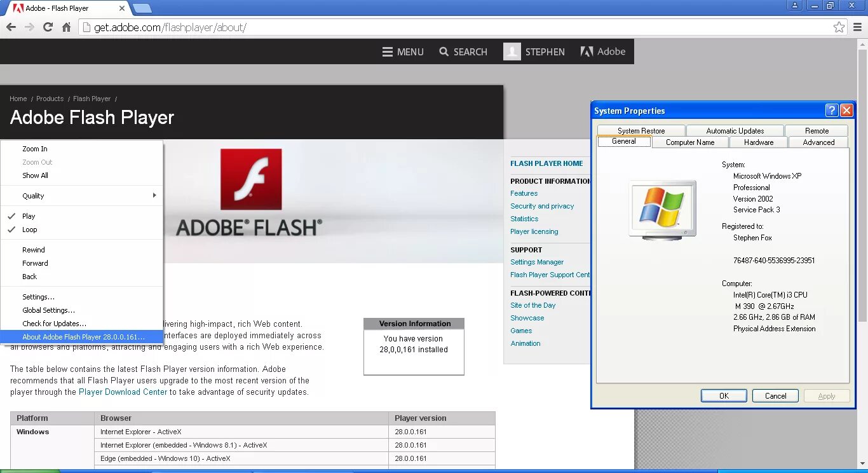The image size is (868, 473).
Task: Follow the Home breadcrumb link
Action: point(18,99)
